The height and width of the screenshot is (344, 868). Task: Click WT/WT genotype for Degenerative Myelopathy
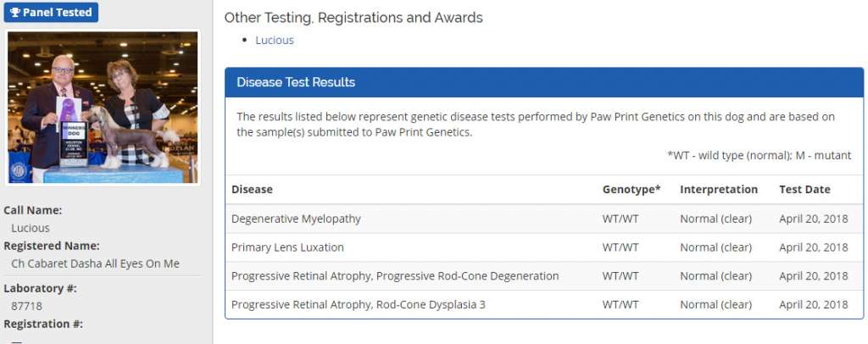[x=620, y=219]
